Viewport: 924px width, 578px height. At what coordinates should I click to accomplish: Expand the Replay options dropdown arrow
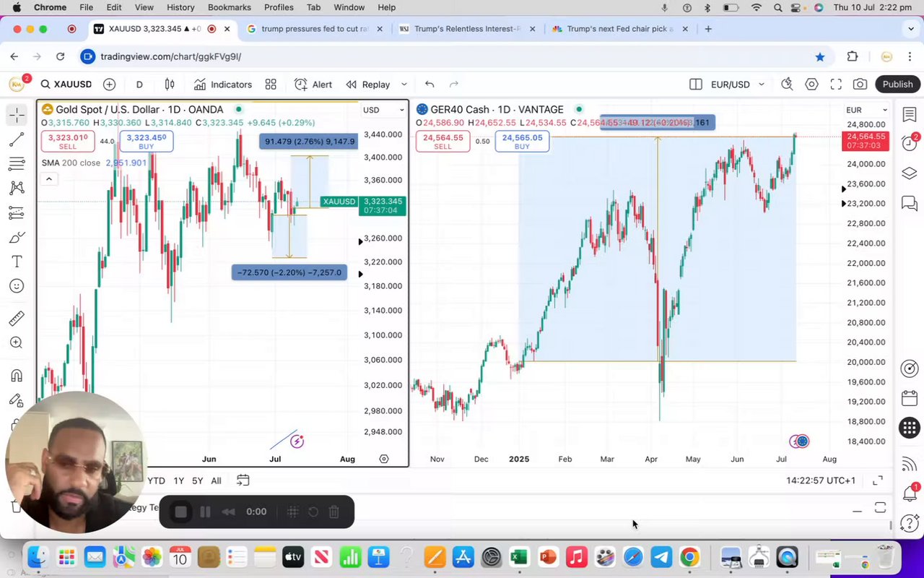(x=404, y=85)
